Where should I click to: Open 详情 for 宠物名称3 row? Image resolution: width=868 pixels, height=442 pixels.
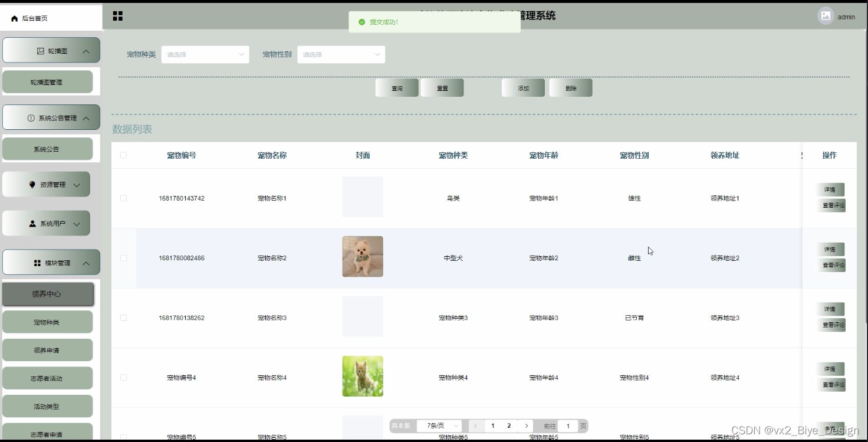point(830,309)
